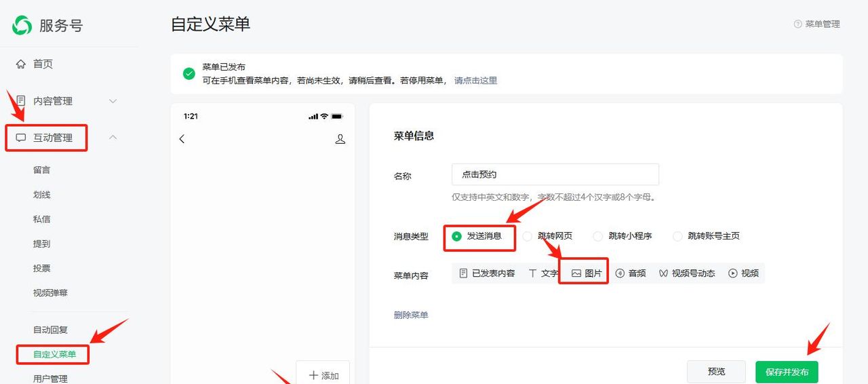Screen dimensions: 868x384
Task: Click the 保存并发布 button
Action: 787,372
